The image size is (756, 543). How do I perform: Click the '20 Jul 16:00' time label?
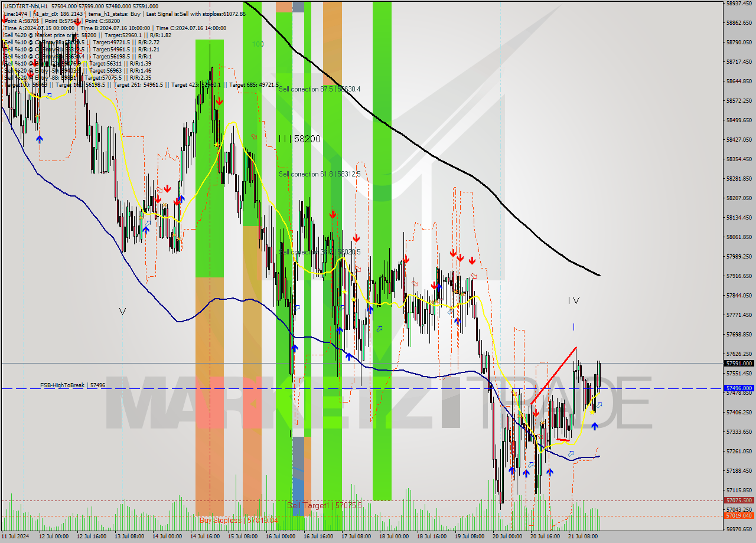click(545, 537)
